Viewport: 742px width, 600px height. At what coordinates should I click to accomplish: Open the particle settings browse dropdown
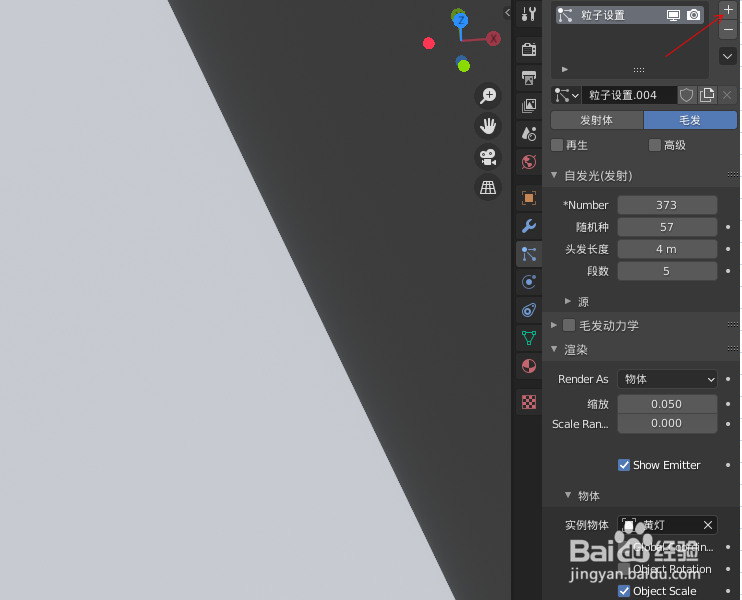(566, 95)
